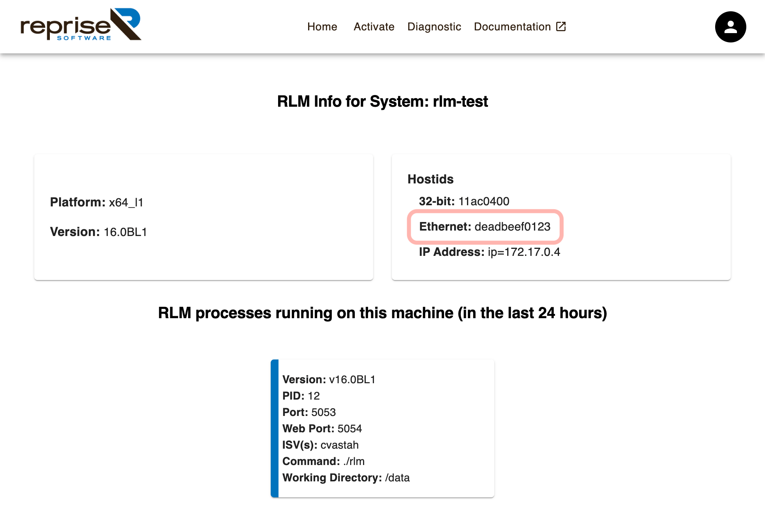Click the Working Directory: /data line
Screen dimensions: 765x532
[x=346, y=478]
